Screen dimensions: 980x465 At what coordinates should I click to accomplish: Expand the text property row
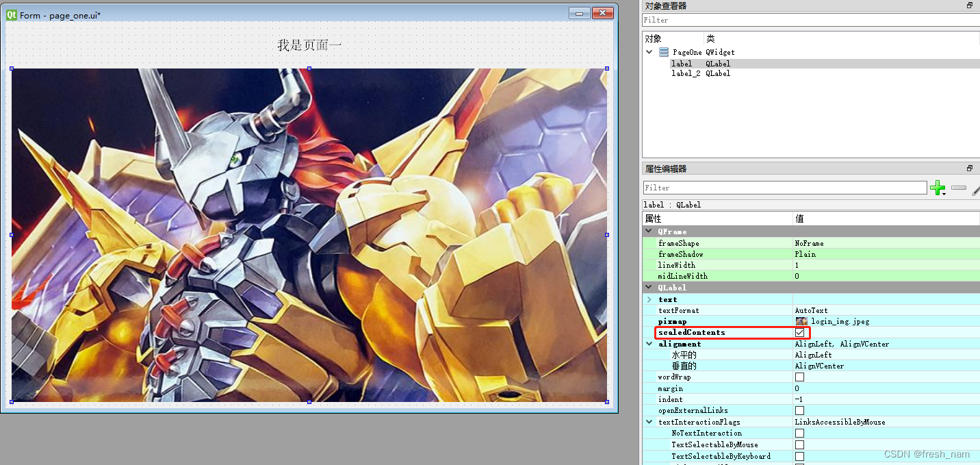pyautogui.click(x=649, y=299)
